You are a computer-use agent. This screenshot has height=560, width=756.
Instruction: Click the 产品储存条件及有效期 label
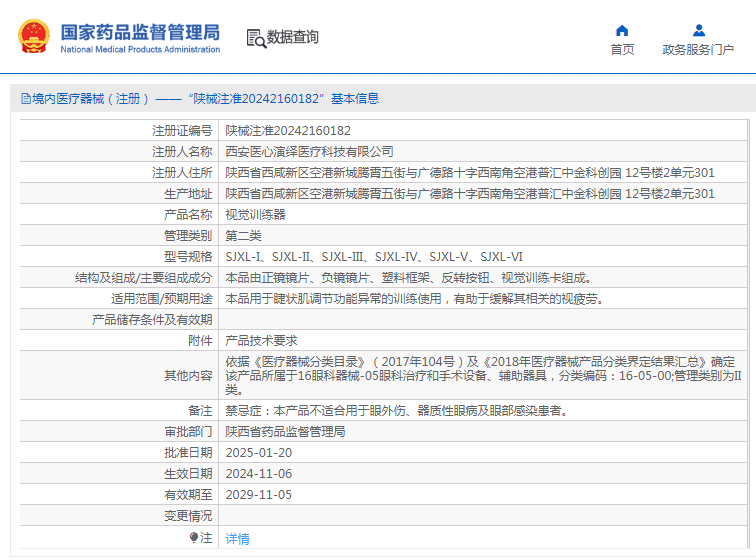coord(152,320)
